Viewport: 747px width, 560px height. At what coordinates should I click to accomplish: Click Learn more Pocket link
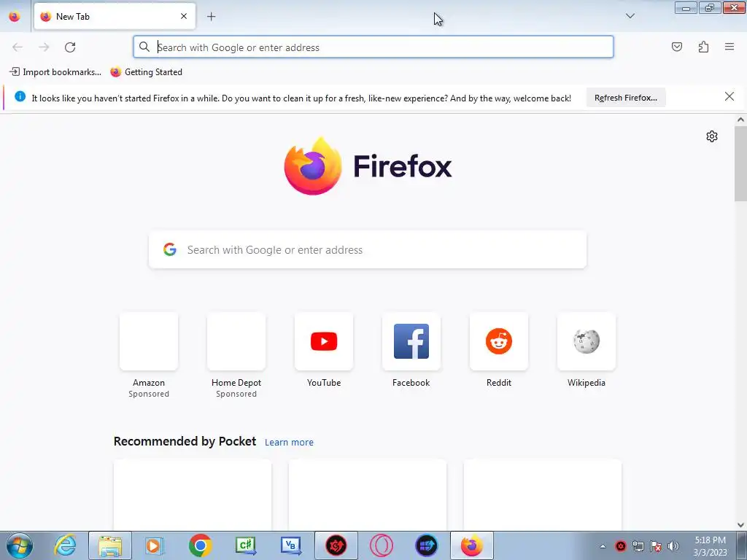[289, 443]
